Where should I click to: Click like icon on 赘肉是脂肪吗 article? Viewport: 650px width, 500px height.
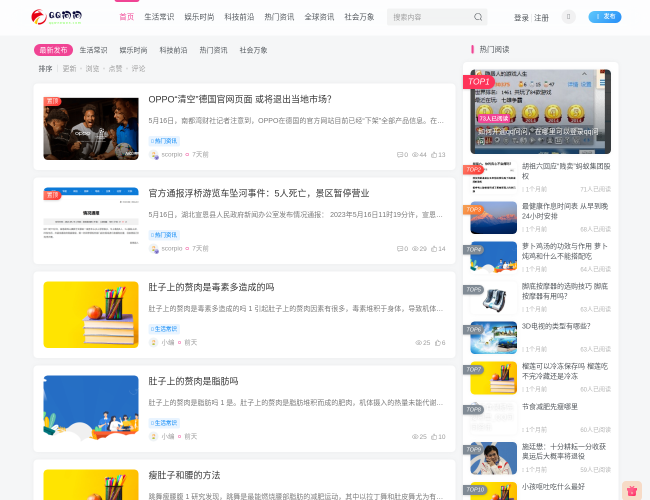434,437
